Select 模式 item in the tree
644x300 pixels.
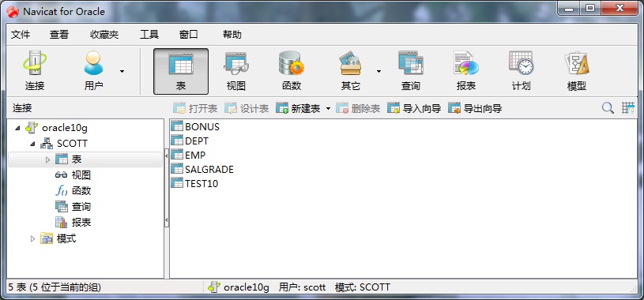[x=58, y=238]
